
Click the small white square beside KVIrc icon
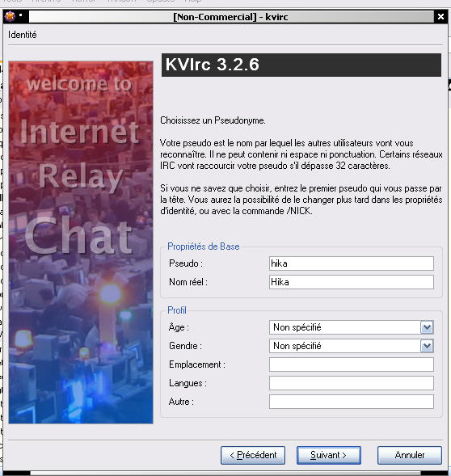pyautogui.click(x=21, y=15)
